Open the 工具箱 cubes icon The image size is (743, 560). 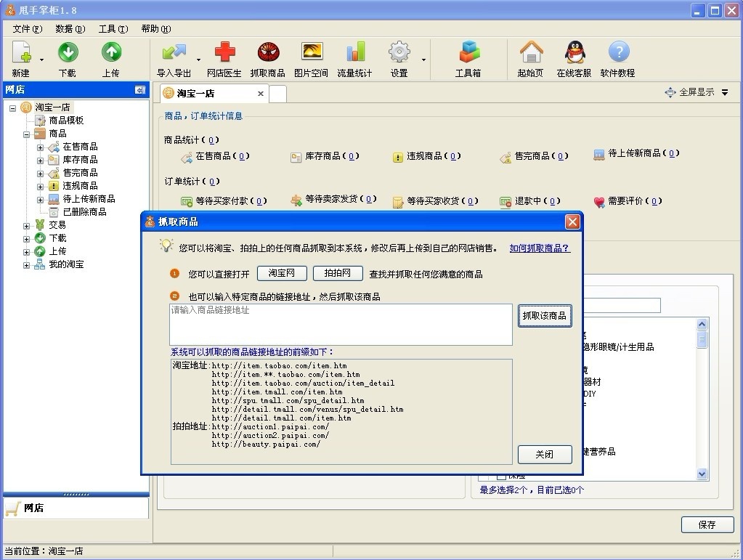point(469,52)
